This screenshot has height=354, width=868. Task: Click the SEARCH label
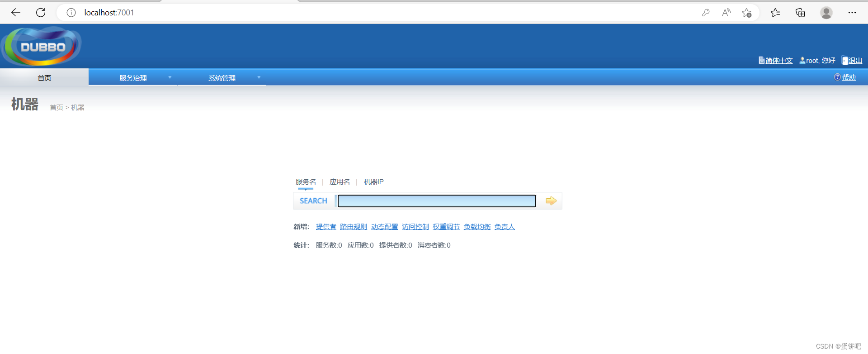[x=313, y=201]
